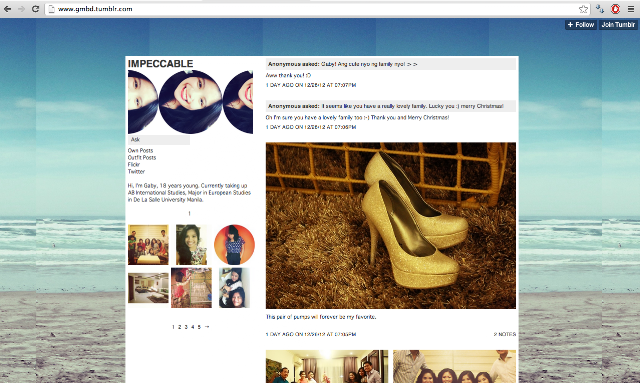Click the circular profile header photo
The image size is (640, 383).
tap(190, 102)
